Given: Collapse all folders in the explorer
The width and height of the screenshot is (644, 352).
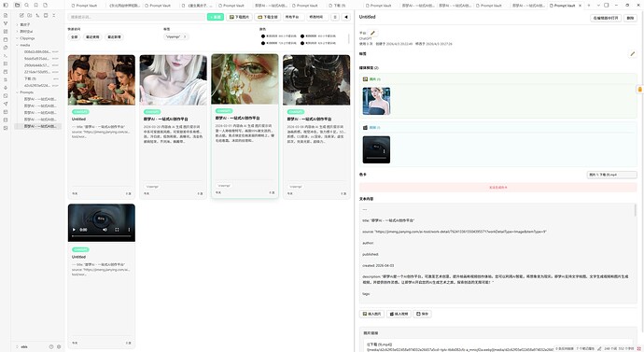Looking at the screenshot, I should click(x=54, y=15).
